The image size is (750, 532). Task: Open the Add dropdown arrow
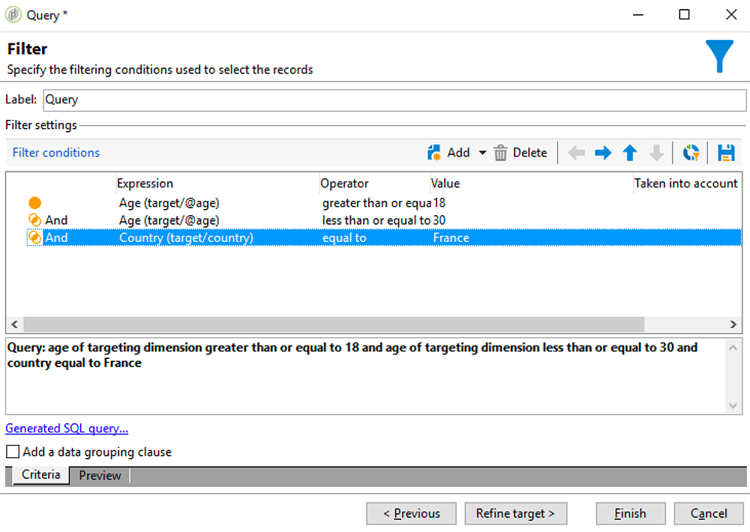pos(482,153)
